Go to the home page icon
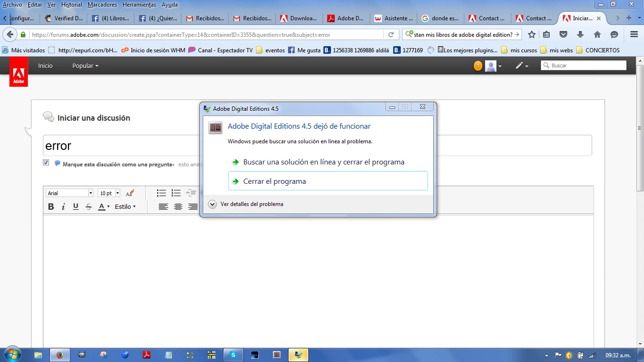The image size is (644, 362). click(x=597, y=34)
